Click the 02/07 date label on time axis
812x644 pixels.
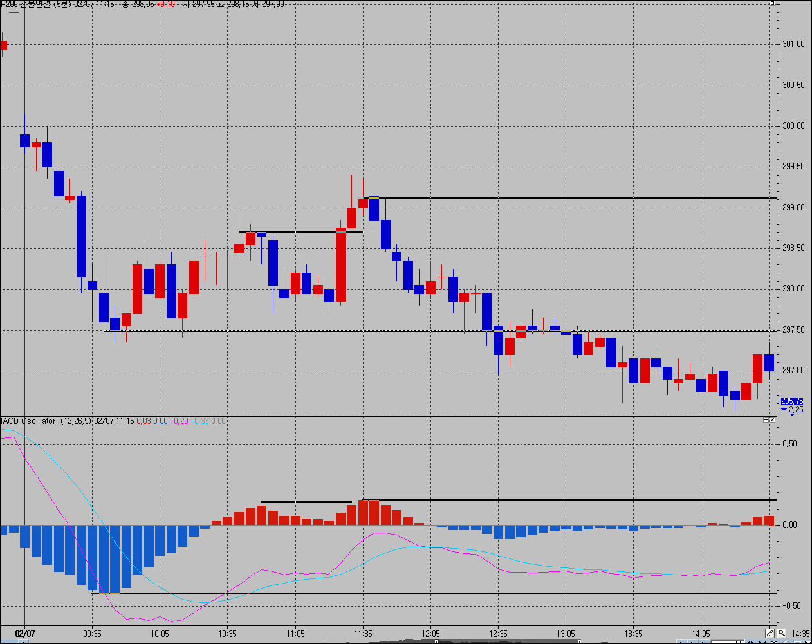(25, 634)
